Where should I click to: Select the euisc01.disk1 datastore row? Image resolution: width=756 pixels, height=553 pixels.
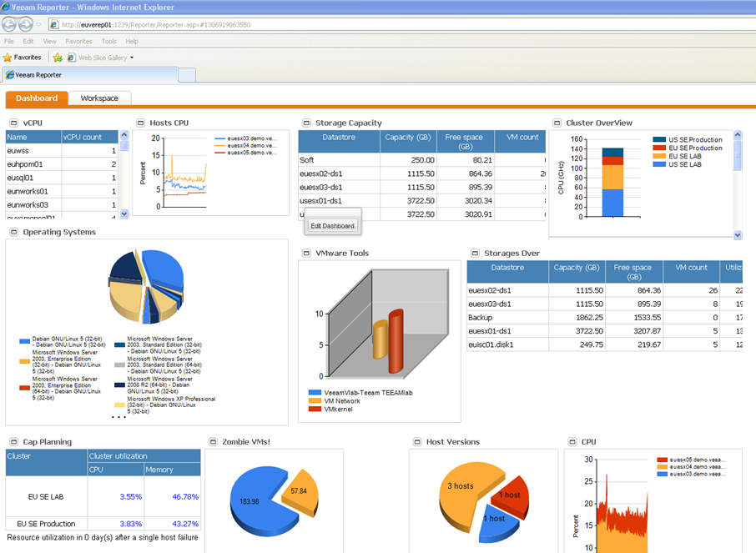[605, 344]
